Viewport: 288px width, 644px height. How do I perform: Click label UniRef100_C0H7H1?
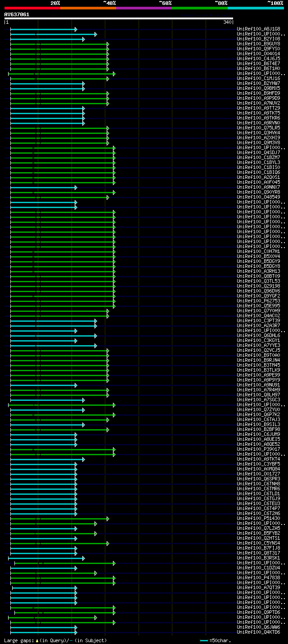[x=258, y=252]
